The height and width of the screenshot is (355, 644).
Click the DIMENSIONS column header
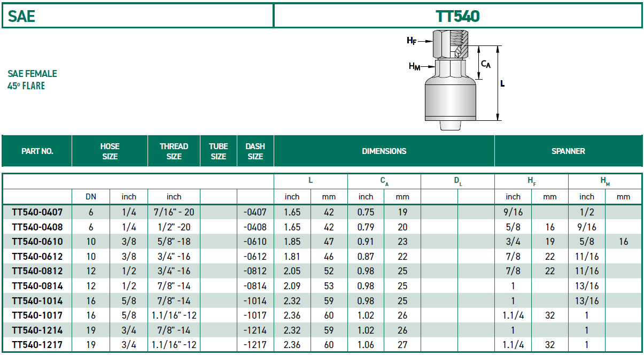pyautogui.click(x=384, y=151)
